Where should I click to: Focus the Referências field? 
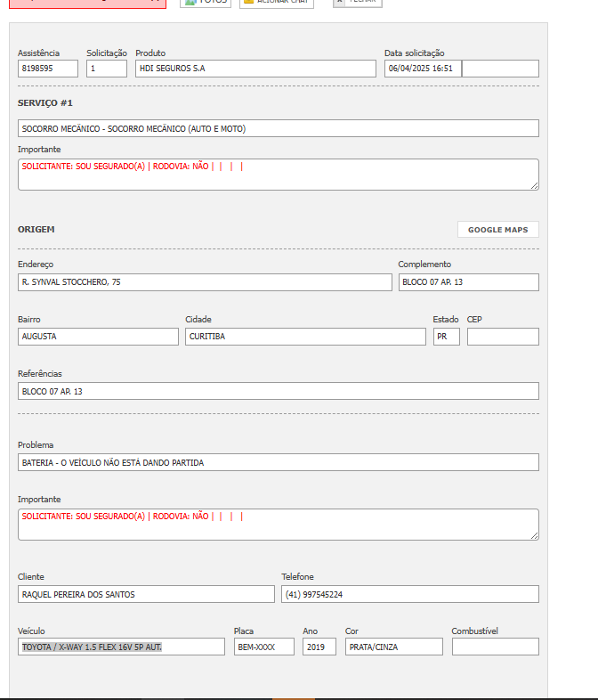(278, 391)
